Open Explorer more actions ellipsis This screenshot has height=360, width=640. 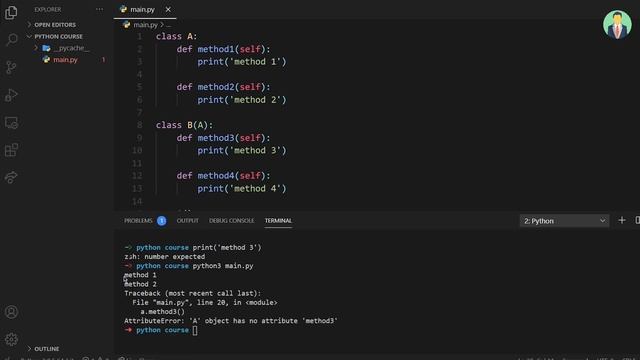[x=99, y=9]
